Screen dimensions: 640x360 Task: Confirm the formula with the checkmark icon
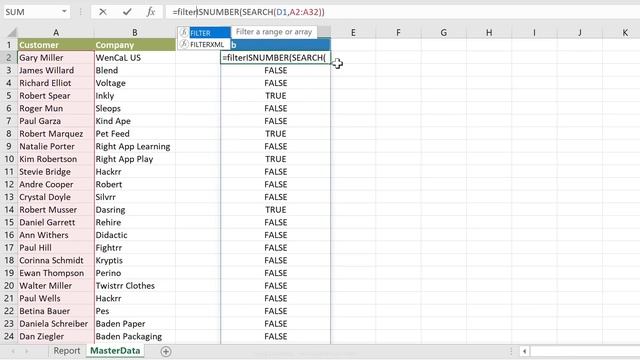pyautogui.click(x=127, y=12)
